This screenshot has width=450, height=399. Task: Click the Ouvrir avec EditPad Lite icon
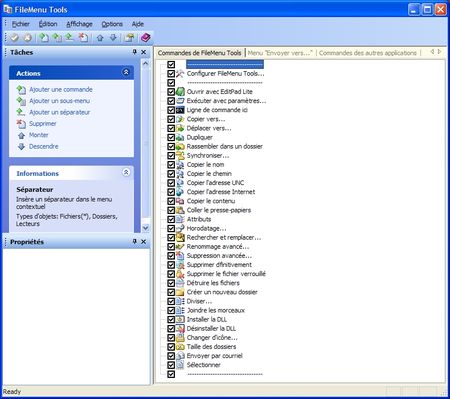(x=180, y=92)
